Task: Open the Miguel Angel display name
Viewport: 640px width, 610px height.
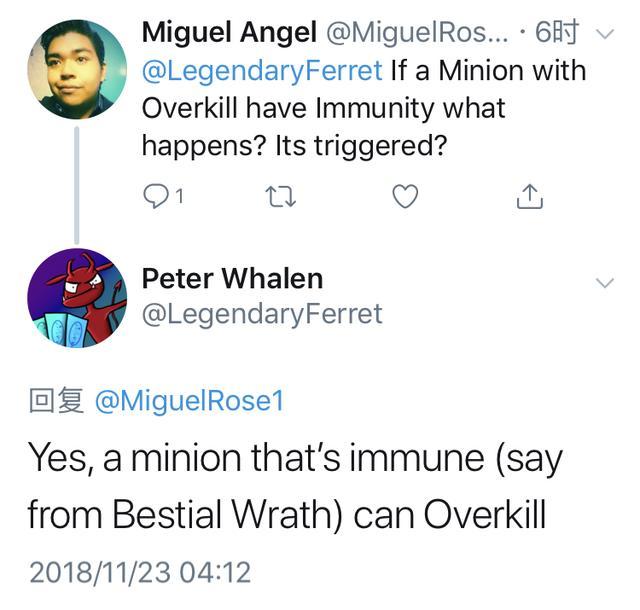Action: click(229, 32)
